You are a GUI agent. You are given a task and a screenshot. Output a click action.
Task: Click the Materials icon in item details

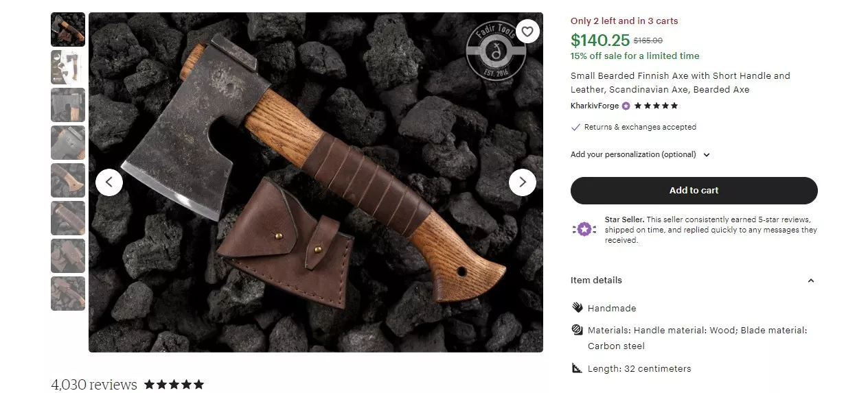[577, 330]
